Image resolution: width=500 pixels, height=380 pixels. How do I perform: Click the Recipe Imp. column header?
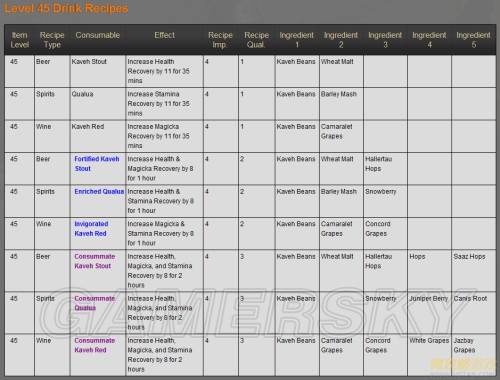click(220, 40)
